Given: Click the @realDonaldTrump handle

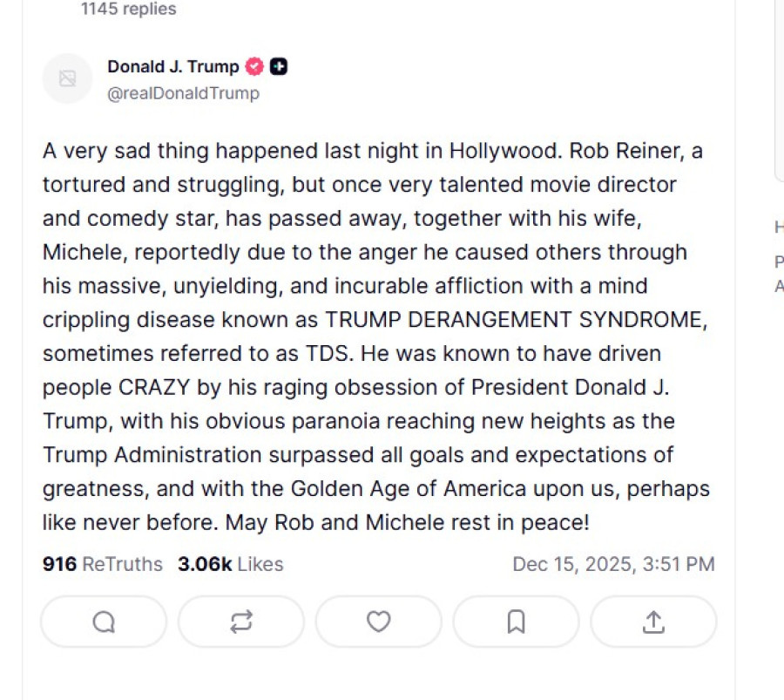Looking at the screenshot, I should click(183, 93).
